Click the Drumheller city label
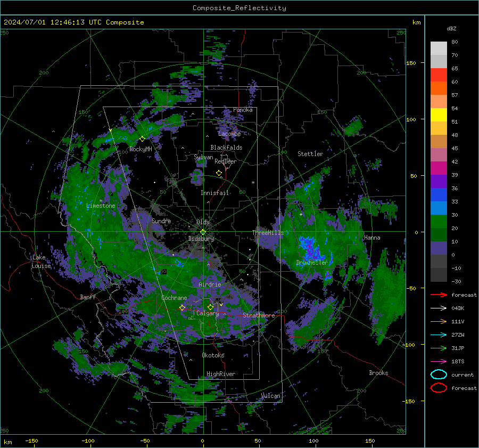The height and width of the screenshot is (448, 479). (x=312, y=263)
